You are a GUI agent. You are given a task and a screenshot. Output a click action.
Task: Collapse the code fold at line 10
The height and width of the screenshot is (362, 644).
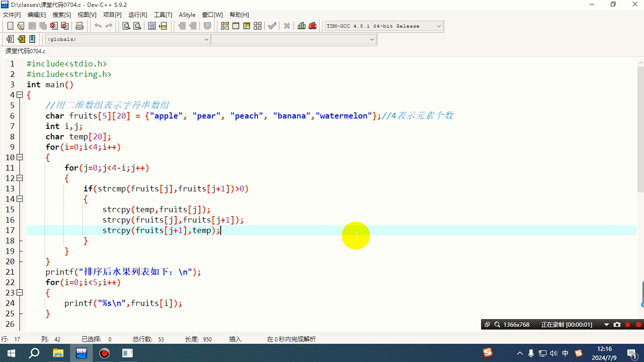coord(20,157)
